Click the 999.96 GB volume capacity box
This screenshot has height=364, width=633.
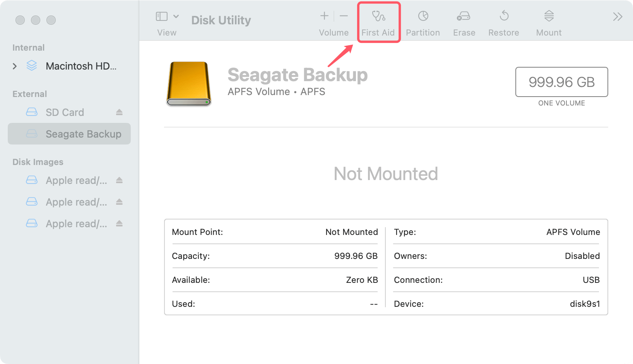pyautogui.click(x=561, y=82)
